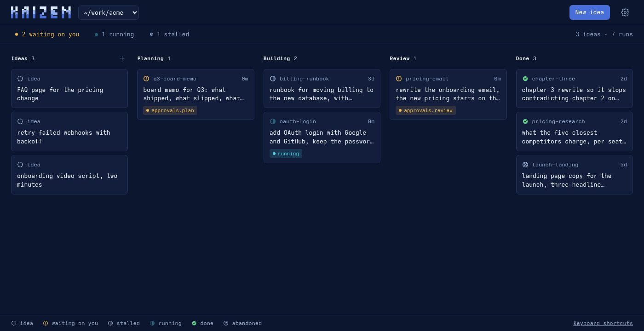Screen dimensions: 644x331
Task: Click done checkmark icon on chapter-three card
Action: pyautogui.click(x=525, y=79)
